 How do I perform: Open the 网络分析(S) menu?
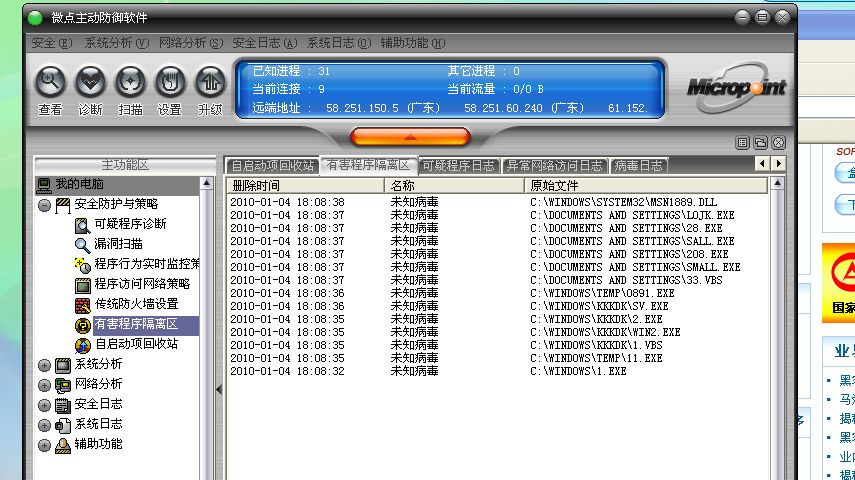point(191,43)
